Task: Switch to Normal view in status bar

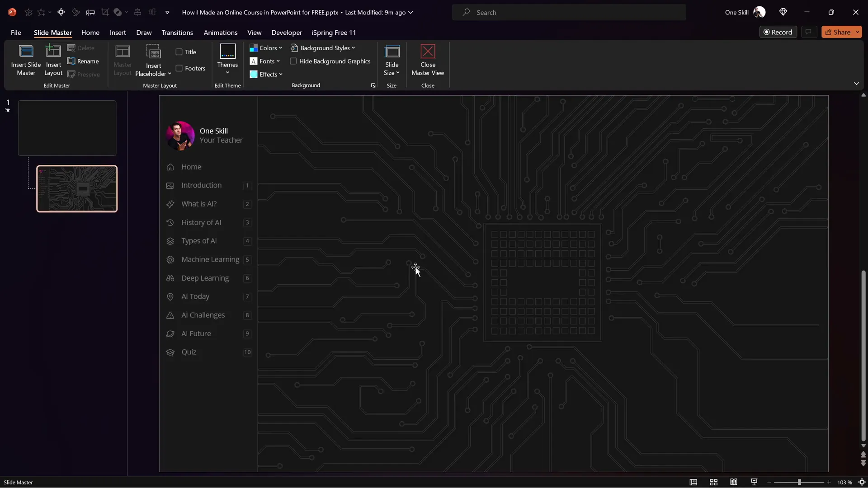Action: (693, 482)
